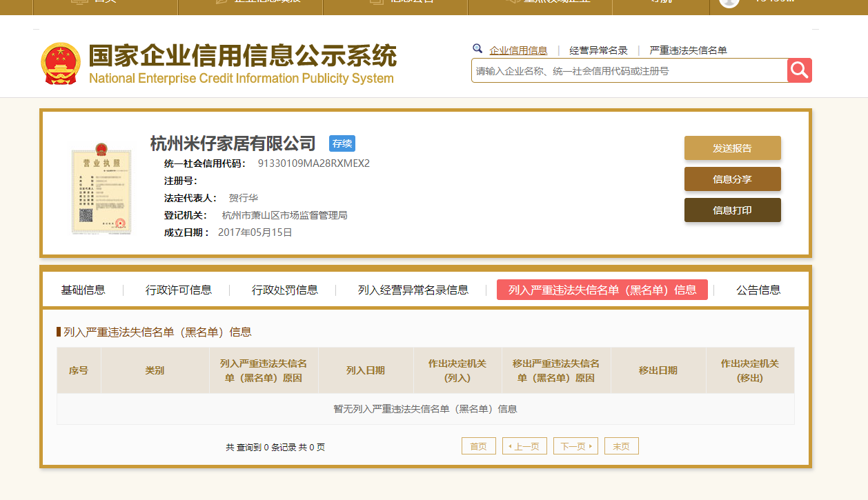Viewport: 868px width, 500px height.
Task: Switch to the 公告信息 tab
Action: pos(758,290)
